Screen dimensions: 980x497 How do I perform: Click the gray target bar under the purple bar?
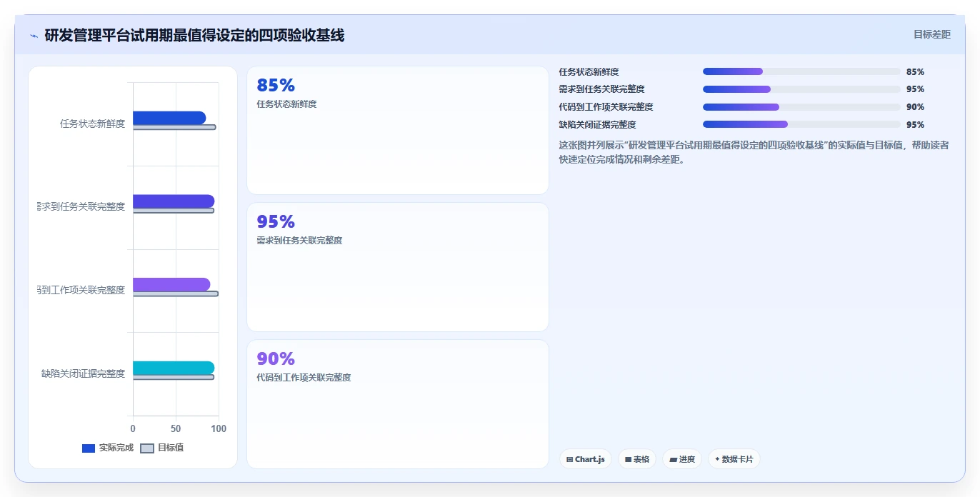tap(176, 293)
